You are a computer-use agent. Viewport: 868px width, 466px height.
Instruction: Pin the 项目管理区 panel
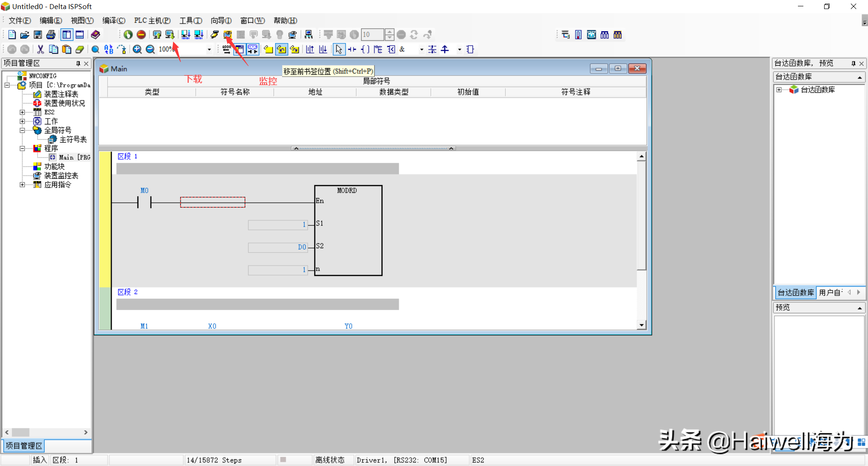pos(78,63)
